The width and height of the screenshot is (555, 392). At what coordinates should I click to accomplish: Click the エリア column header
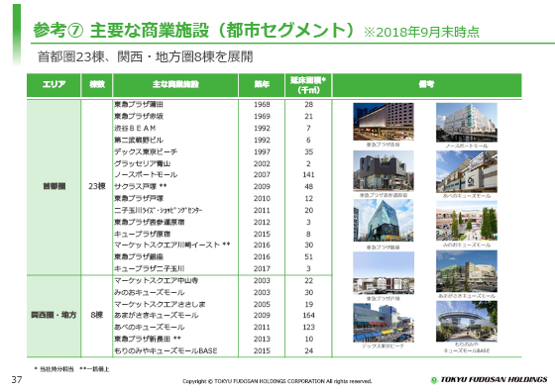tap(54, 85)
